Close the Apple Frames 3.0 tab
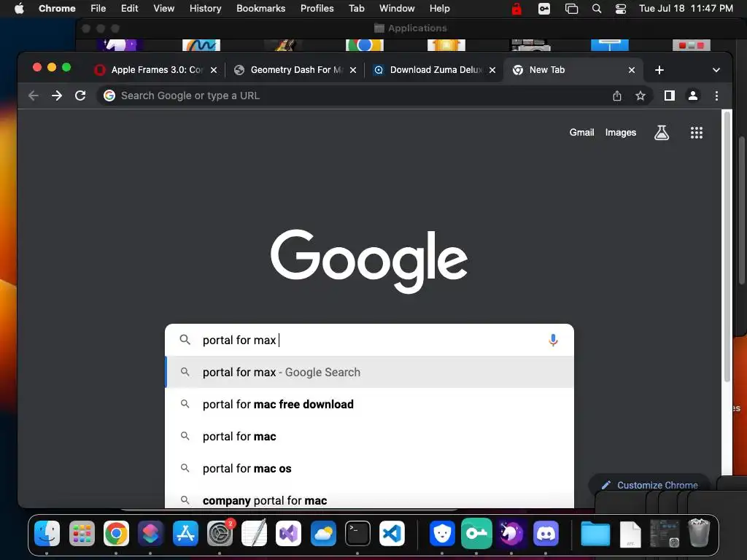The width and height of the screenshot is (747, 560). tap(214, 70)
